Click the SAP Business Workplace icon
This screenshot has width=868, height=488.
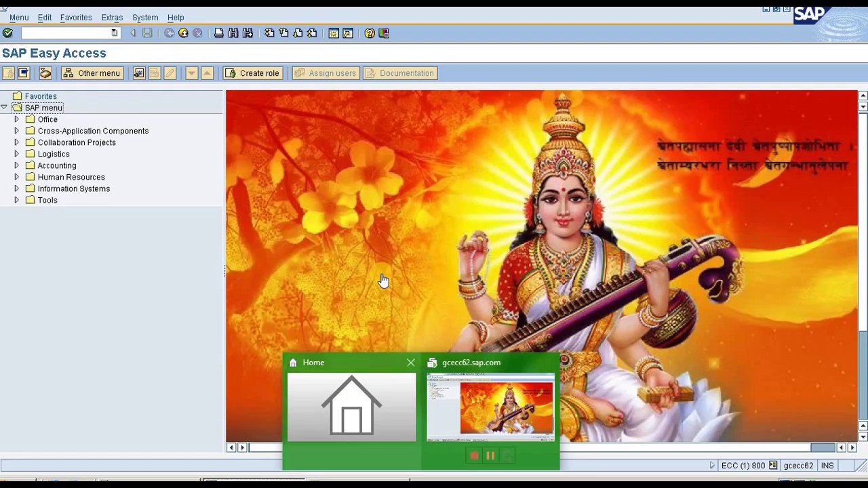[x=45, y=73]
